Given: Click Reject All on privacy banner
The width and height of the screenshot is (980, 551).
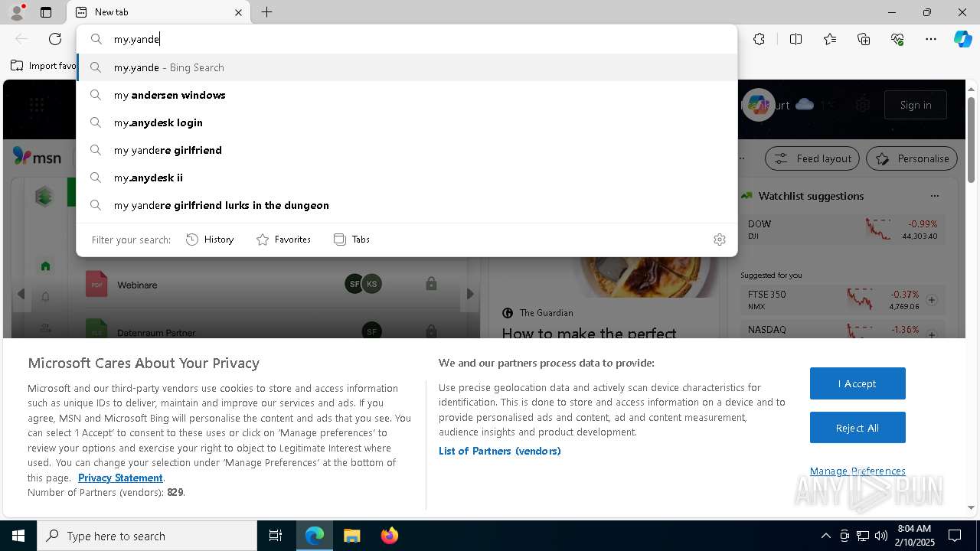Looking at the screenshot, I should pyautogui.click(x=857, y=428).
